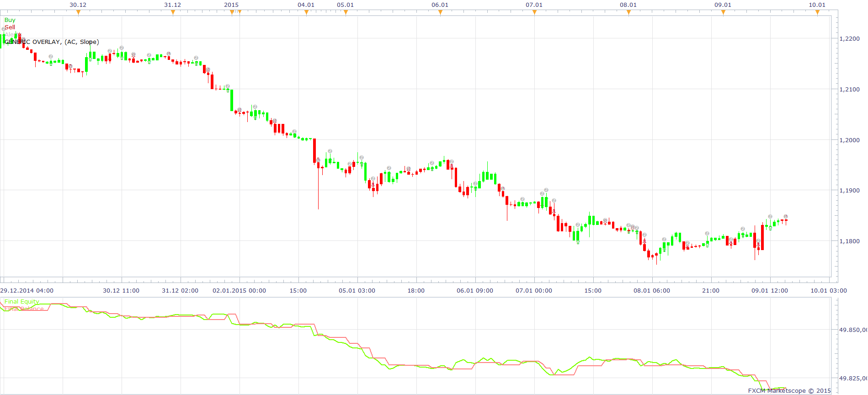This screenshot has width=868, height=395.
Task: Click the red 'Sell' legend label
Action: click(x=10, y=27)
